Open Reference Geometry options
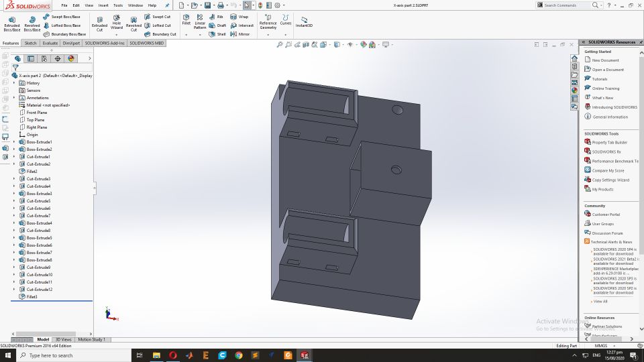This screenshot has width=644, height=362. [x=268, y=22]
